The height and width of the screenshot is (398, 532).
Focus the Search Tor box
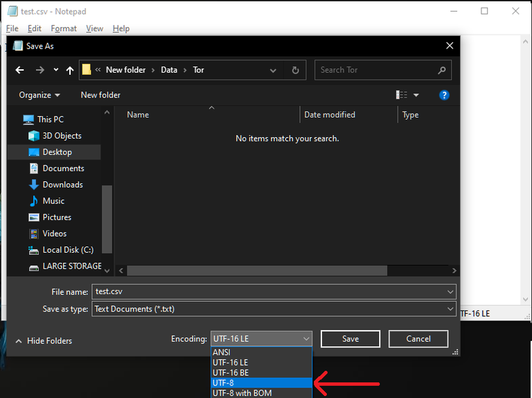coord(382,70)
